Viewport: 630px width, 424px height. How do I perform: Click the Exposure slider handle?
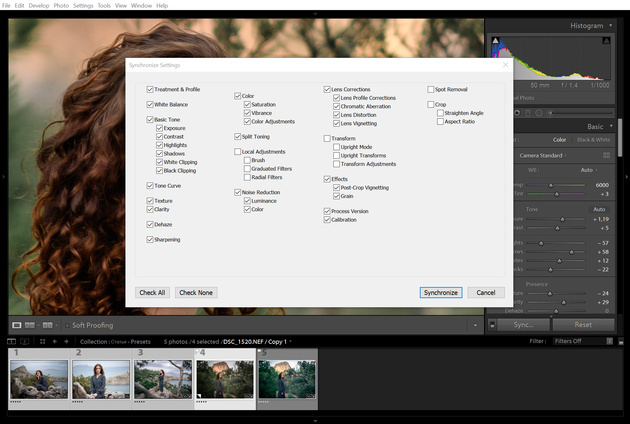[562, 219]
